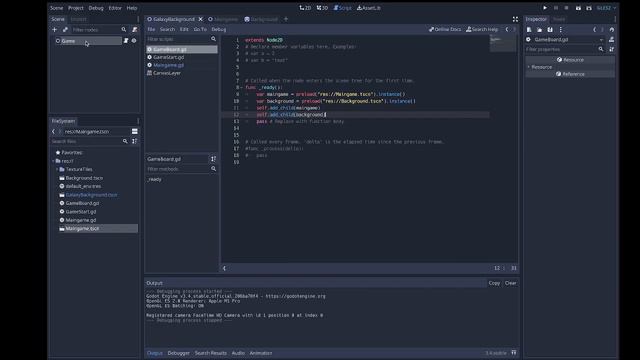Viewport: 640px width, 360px height.
Task: Select Background.tscn in FileSystem
Action: pos(84,178)
